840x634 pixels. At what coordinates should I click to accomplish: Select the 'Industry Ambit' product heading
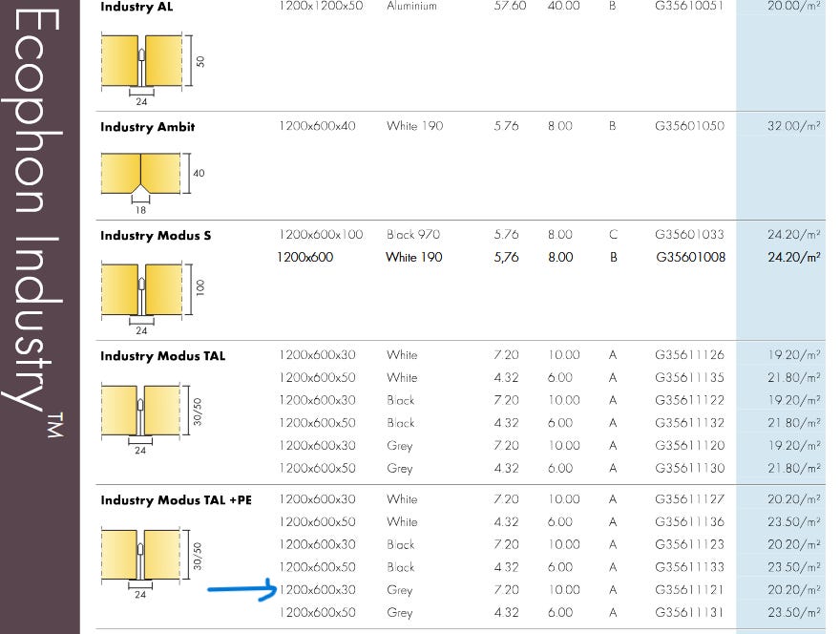tap(147, 127)
